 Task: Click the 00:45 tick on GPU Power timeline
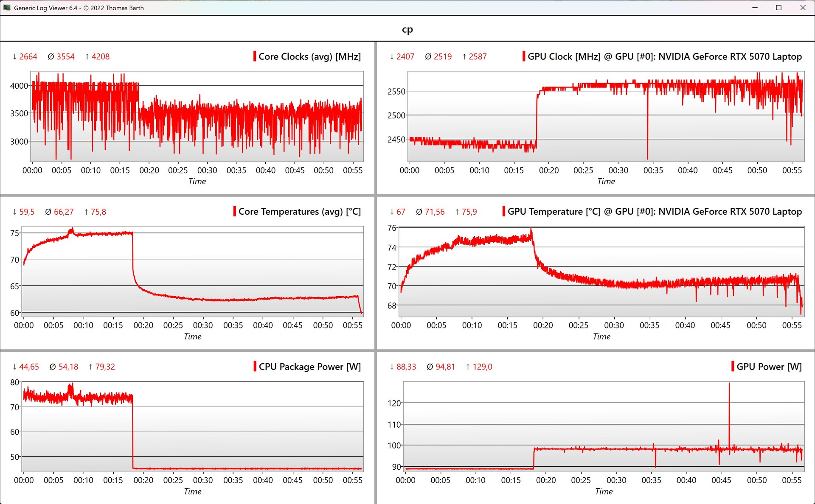point(721,480)
